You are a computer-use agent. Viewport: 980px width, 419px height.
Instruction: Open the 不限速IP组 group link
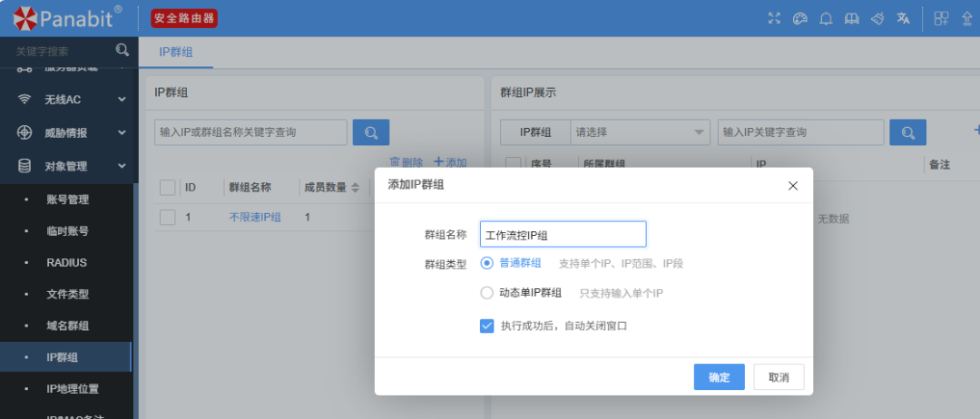tap(255, 218)
